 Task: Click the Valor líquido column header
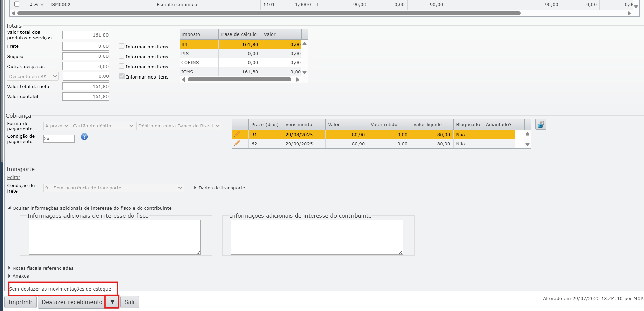coord(432,125)
